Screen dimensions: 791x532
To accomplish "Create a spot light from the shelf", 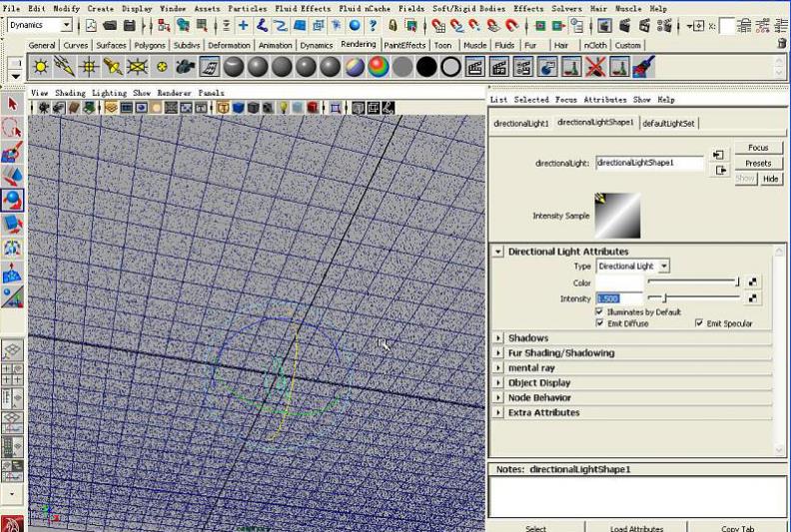I will (x=113, y=67).
